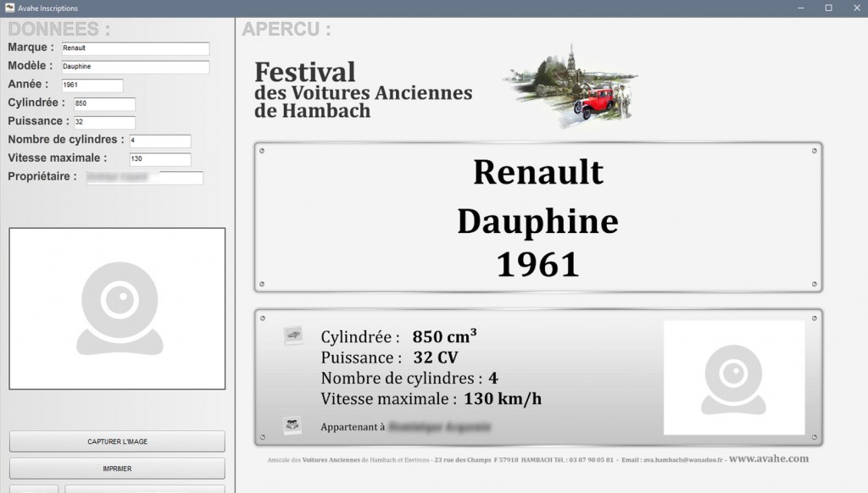Click the Cylindrée field showing 850

coord(104,103)
